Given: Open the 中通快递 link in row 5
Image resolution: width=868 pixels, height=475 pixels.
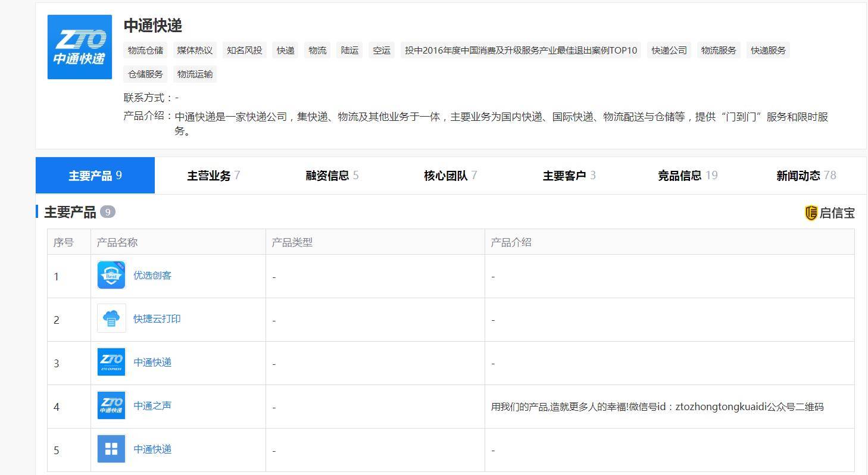Looking at the screenshot, I should point(152,449).
